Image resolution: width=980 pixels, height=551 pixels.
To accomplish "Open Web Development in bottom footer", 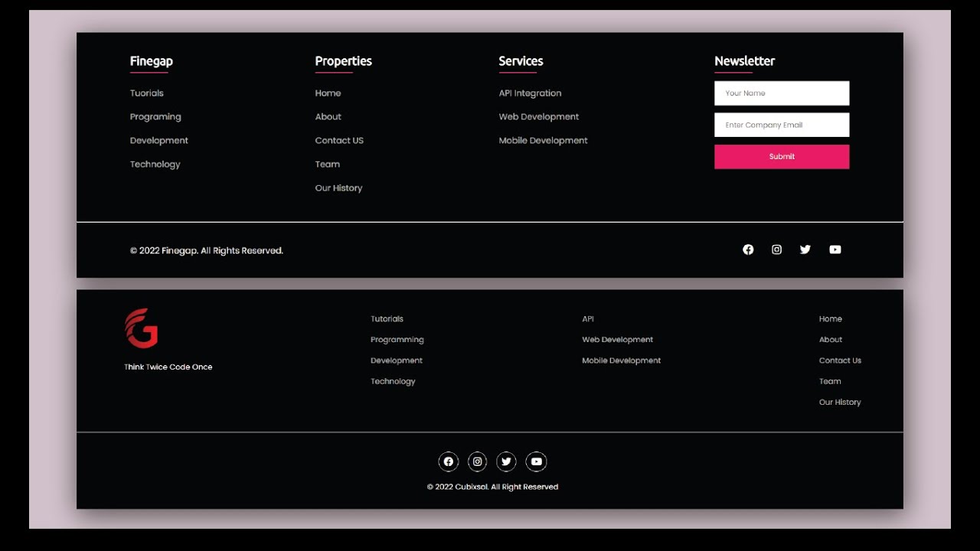I will tap(618, 340).
